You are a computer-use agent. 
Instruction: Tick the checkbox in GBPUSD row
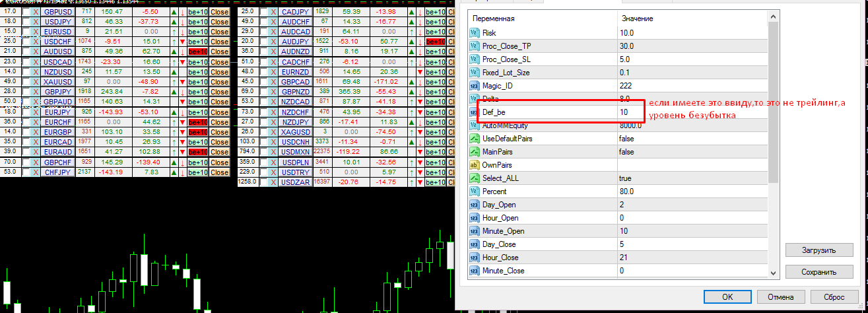(26, 12)
